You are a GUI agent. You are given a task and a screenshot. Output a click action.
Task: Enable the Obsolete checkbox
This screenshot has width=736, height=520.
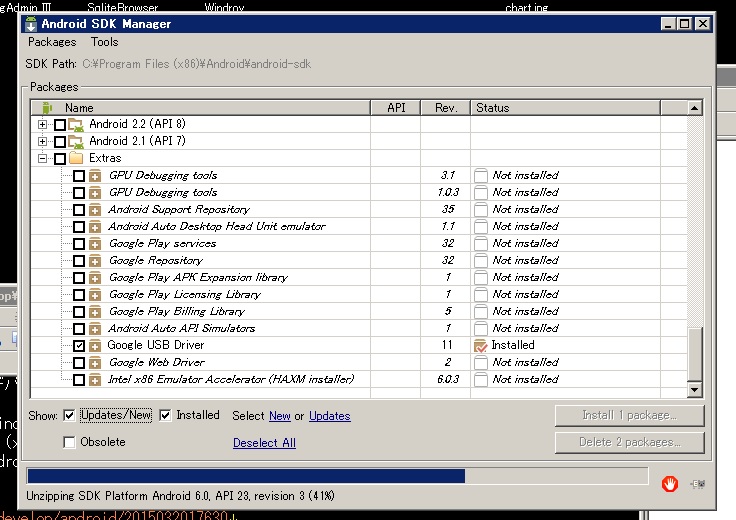tap(69, 442)
